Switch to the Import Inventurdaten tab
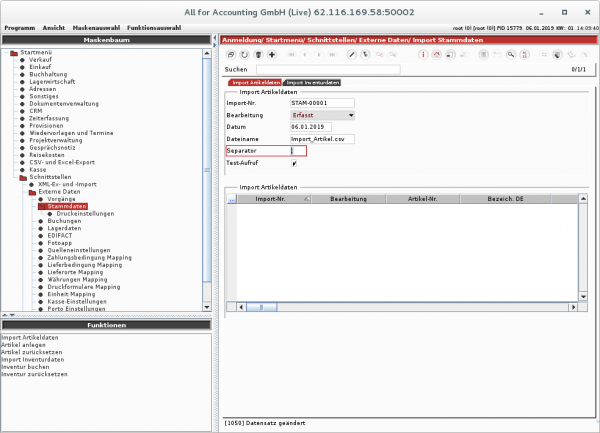Image resolution: width=600 pixels, height=433 pixels. tap(312, 83)
